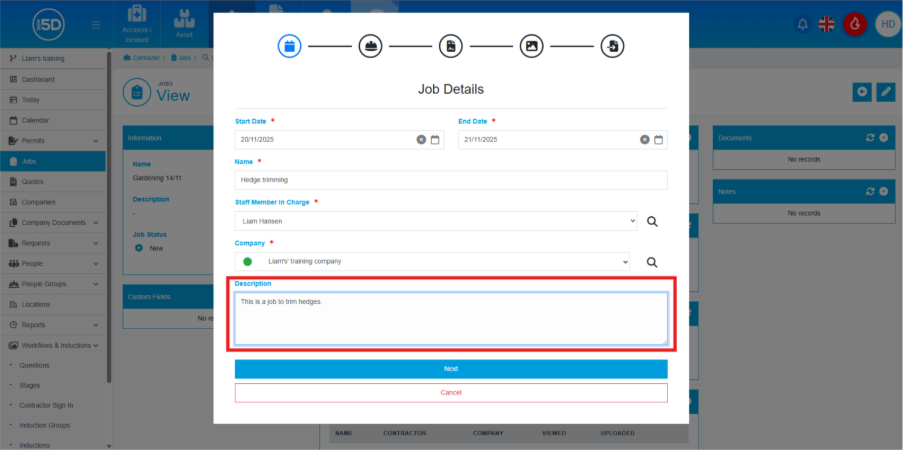
Task: Click into the Name input field
Action: (451, 180)
